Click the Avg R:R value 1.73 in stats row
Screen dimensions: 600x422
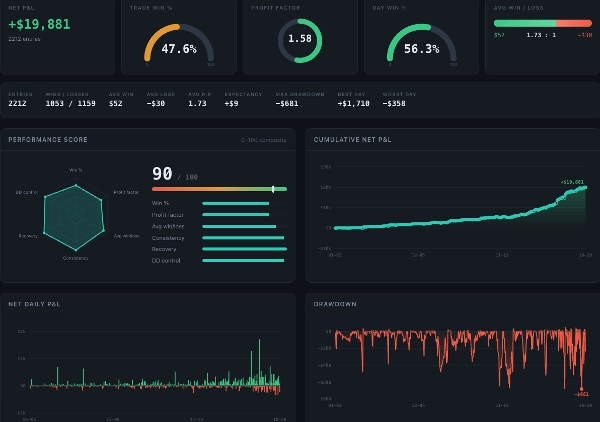[197, 103]
